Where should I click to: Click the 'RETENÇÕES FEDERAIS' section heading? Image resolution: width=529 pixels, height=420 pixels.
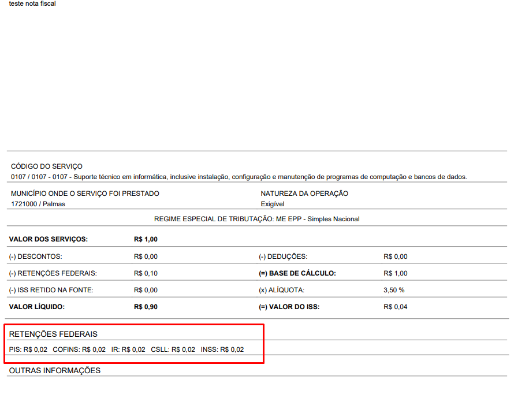[53, 334]
